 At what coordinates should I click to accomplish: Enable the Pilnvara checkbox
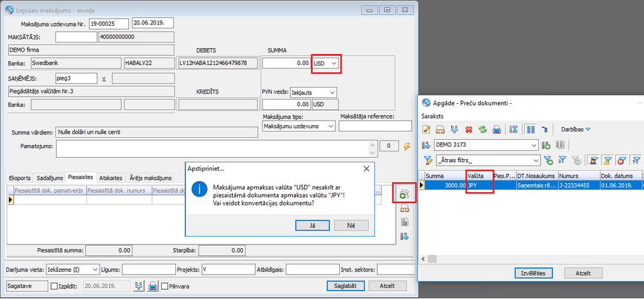pyautogui.click(x=164, y=286)
